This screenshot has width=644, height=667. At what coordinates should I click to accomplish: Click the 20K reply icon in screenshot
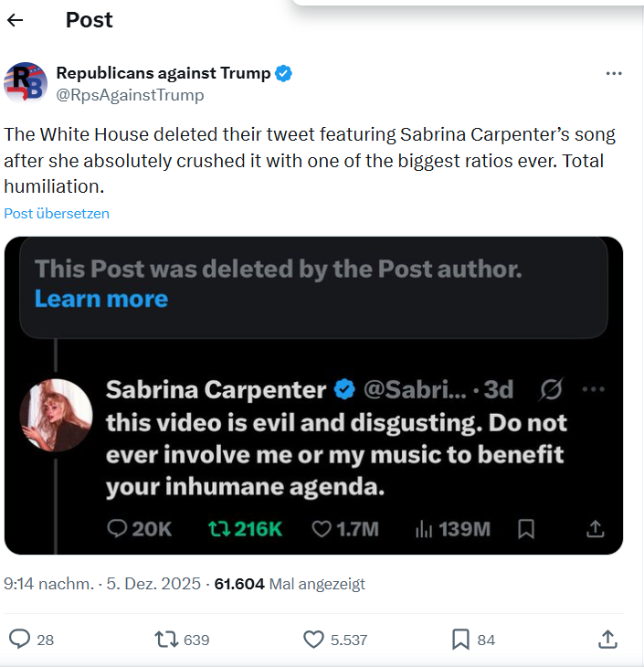[119, 528]
